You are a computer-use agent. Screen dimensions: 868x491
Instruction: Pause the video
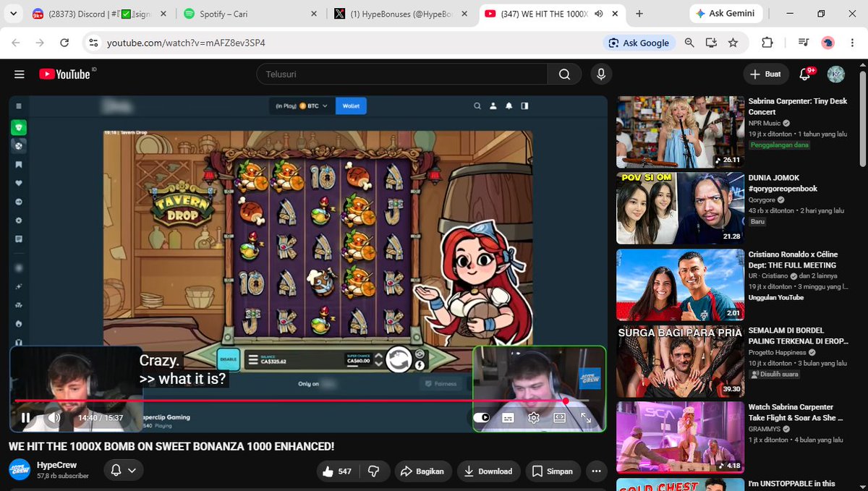tap(26, 418)
